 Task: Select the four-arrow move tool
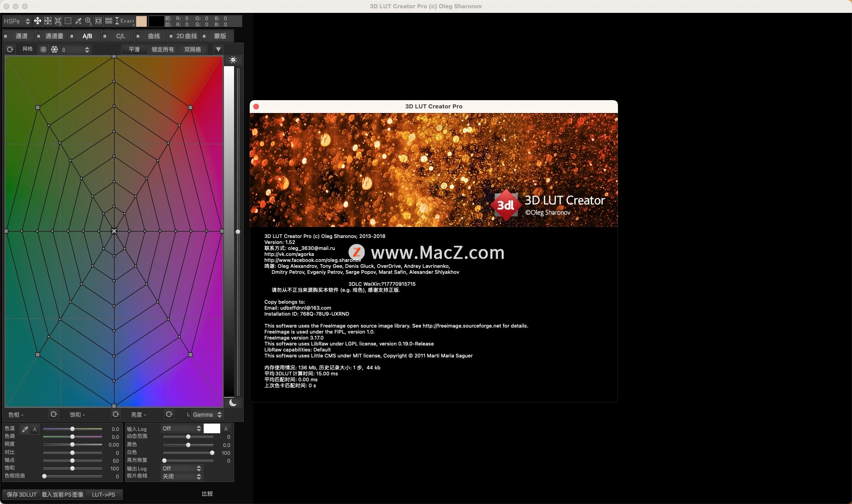[x=37, y=21]
